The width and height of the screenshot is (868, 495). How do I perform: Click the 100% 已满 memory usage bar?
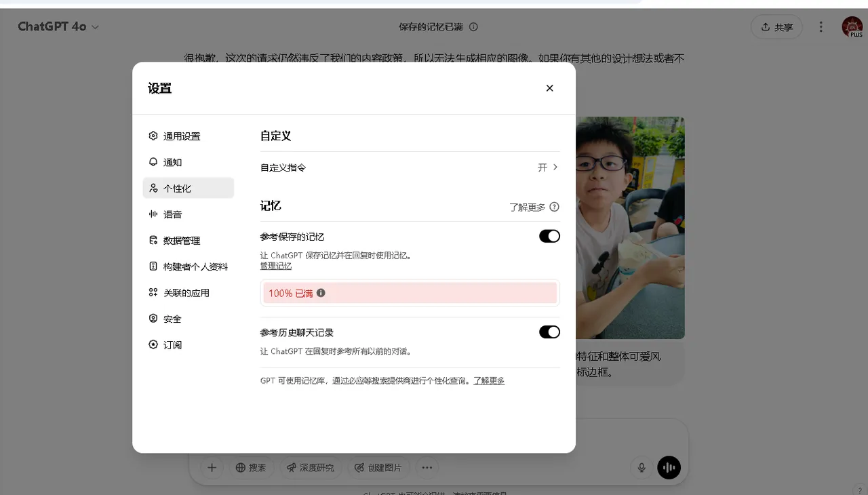[410, 293]
